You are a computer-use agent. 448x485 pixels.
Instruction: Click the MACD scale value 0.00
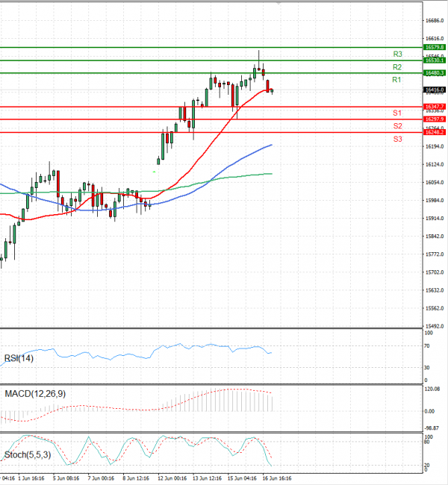tap(430, 411)
